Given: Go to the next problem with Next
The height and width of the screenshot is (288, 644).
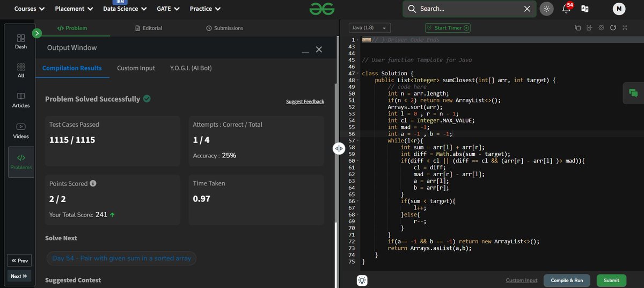Looking at the screenshot, I should click(19, 276).
